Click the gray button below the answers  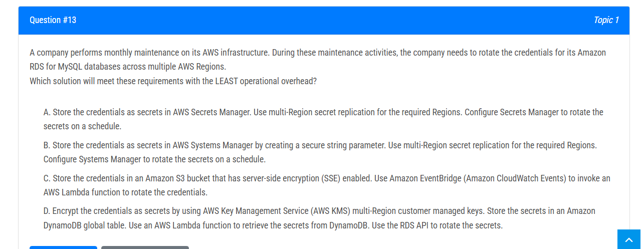pyautogui.click(x=145, y=247)
